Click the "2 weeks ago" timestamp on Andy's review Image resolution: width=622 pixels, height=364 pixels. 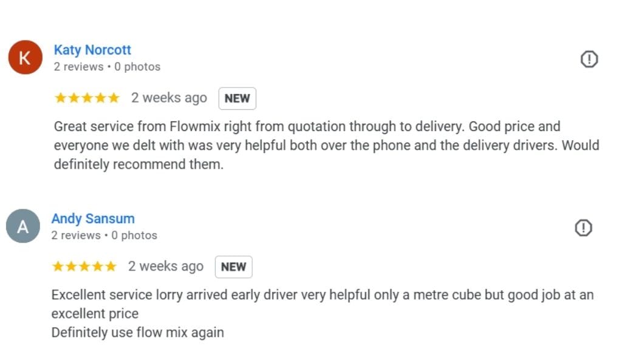pyautogui.click(x=165, y=266)
